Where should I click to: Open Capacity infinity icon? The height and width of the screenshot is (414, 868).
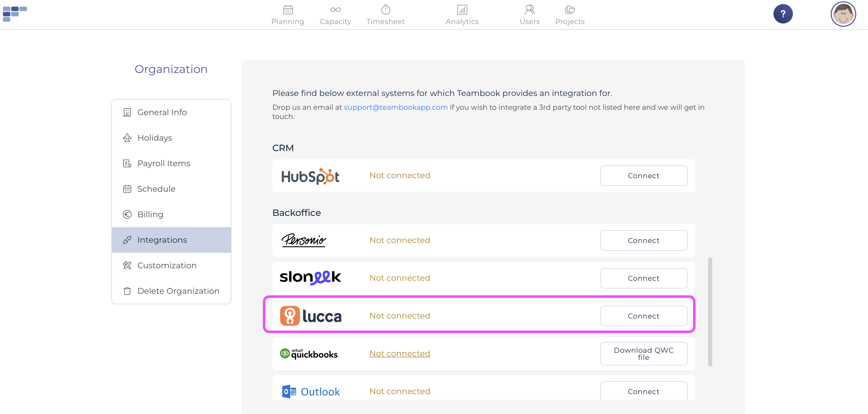click(335, 10)
